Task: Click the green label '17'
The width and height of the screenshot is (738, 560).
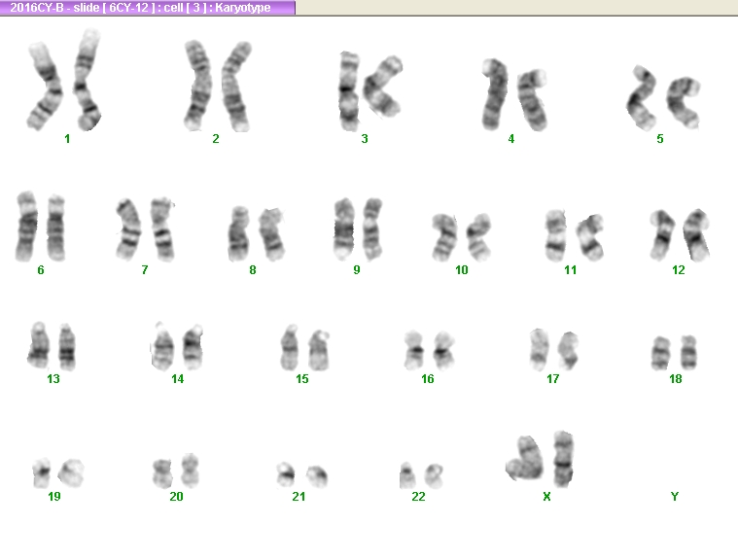Action: pos(553,379)
